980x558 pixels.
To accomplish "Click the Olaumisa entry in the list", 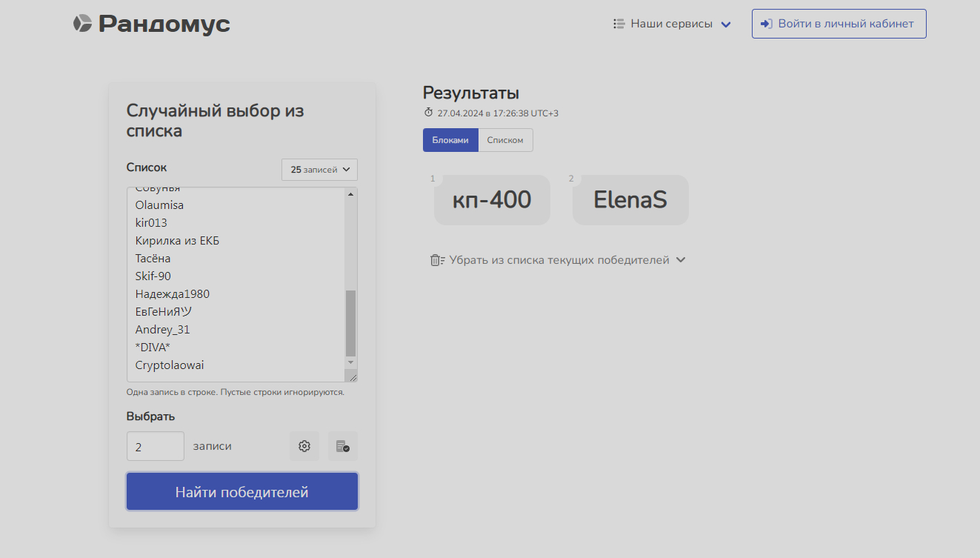I will coord(159,205).
